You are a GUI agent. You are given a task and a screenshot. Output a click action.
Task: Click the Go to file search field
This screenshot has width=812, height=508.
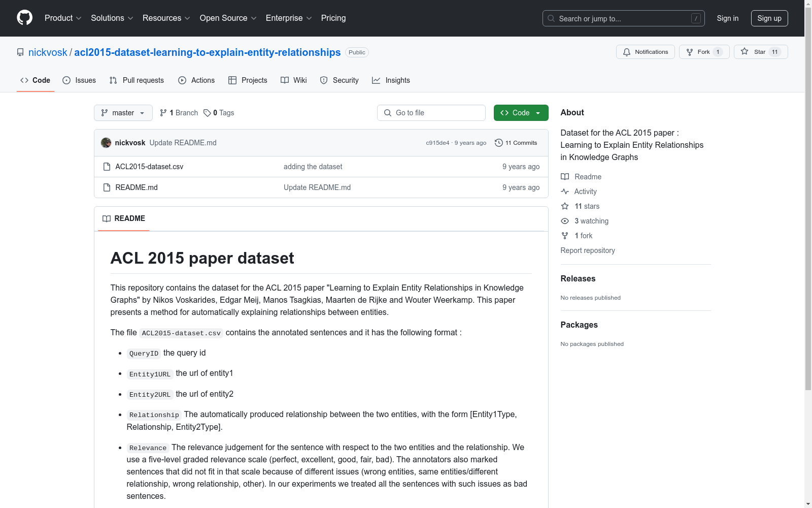[x=431, y=113]
